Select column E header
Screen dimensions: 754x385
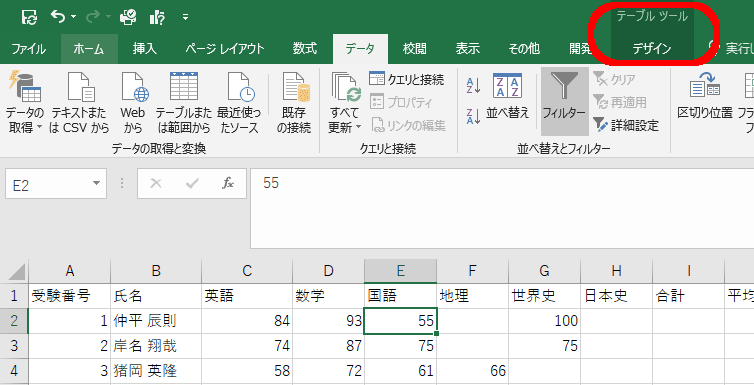401,271
